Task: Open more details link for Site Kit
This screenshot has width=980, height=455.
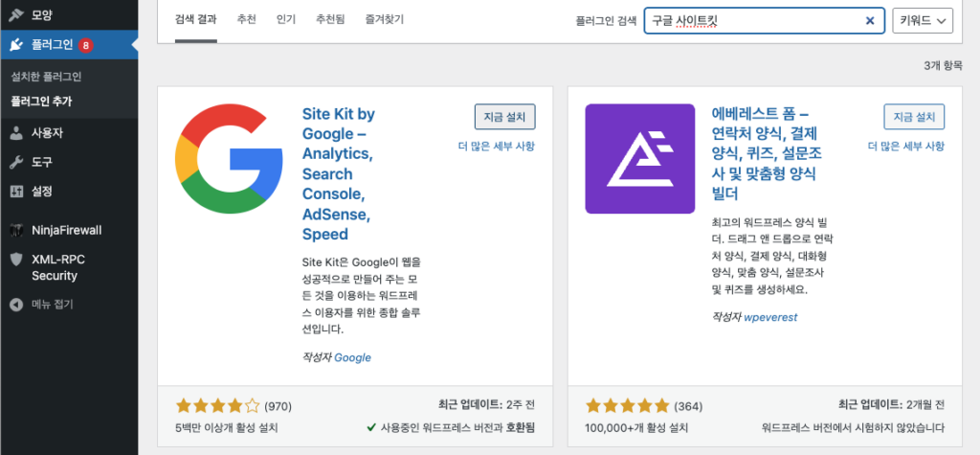Action: pos(497,146)
